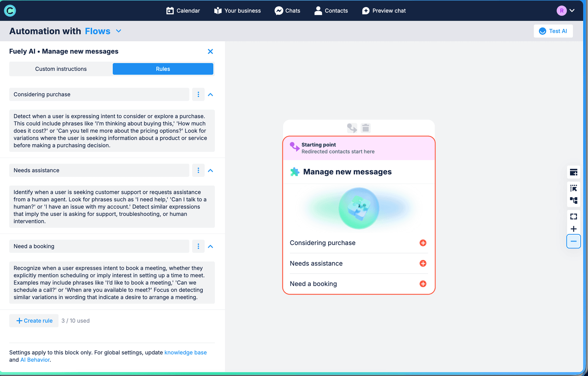Image resolution: width=588 pixels, height=376 pixels.
Task: Edit the Need a booking rule name field
Action: coord(99,246)
